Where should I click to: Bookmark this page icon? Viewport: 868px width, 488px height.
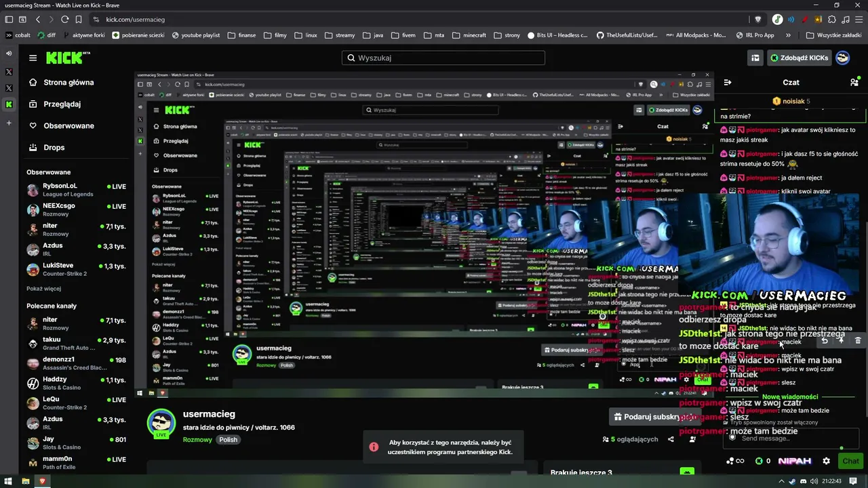[79, 19]
